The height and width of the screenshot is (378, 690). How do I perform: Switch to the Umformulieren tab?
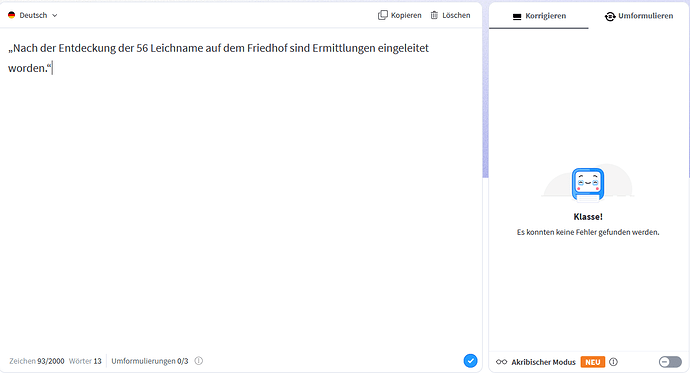click(639, 16)
